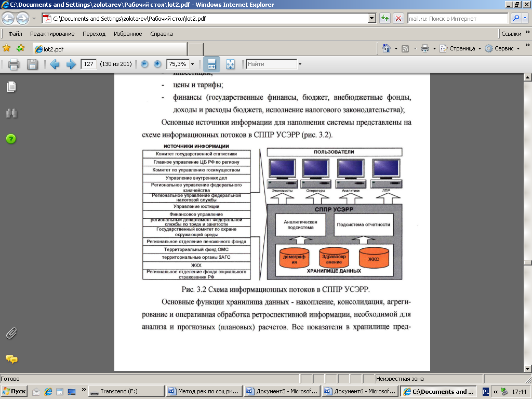Image resolution: width=532 pixels, height=399 pixels.
Task: Select the lot2.pdf browser tab
Action: point(110,49)
